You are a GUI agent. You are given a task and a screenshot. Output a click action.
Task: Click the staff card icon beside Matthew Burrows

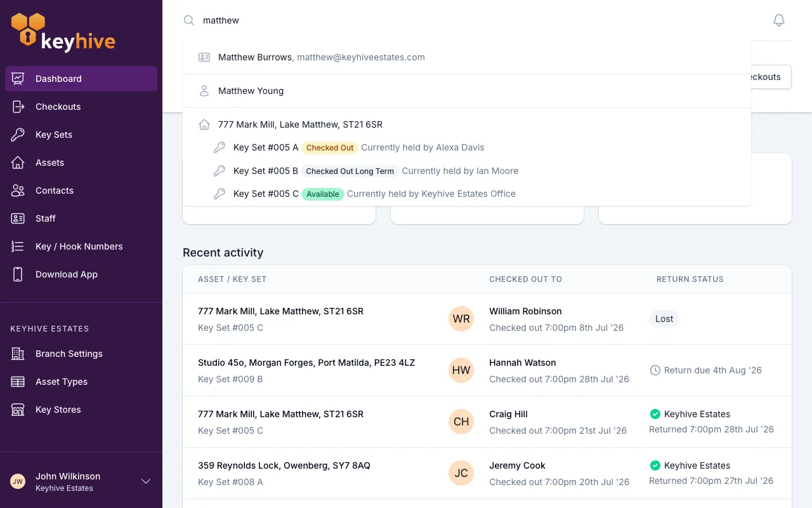pyautogui.click(x=204, y=57)
